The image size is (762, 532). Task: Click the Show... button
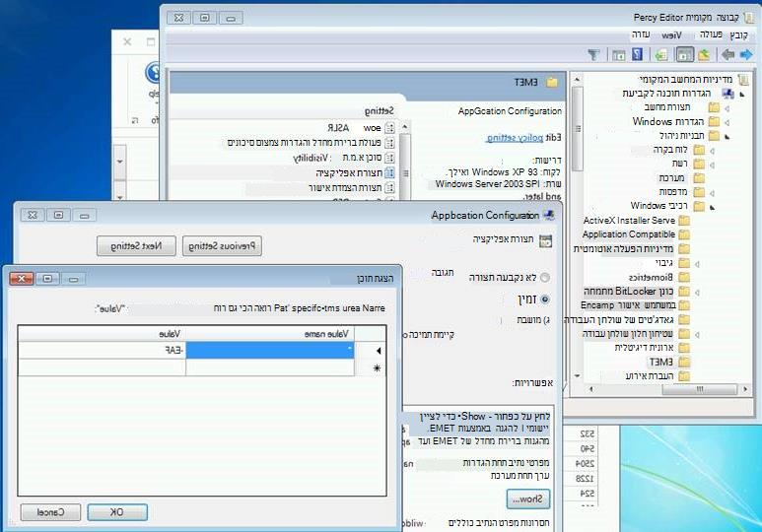(x=528, y=499)
